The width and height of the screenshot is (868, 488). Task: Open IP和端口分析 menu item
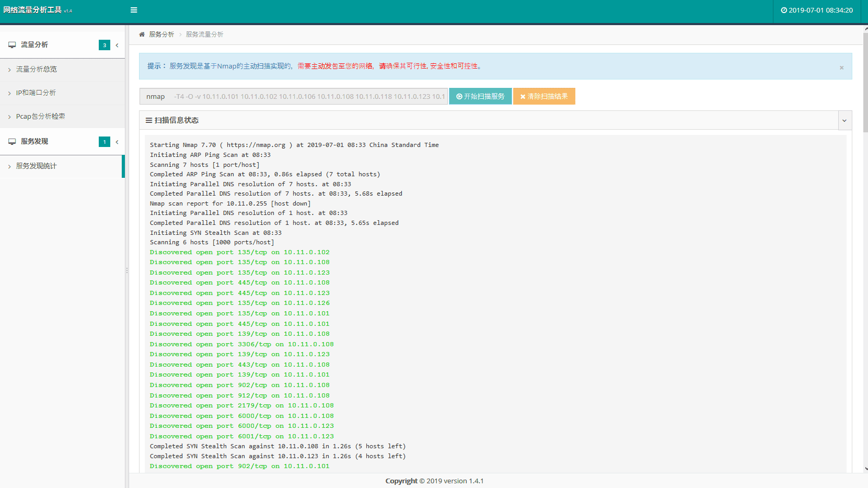pyautogui.click(x=36, y=93)
